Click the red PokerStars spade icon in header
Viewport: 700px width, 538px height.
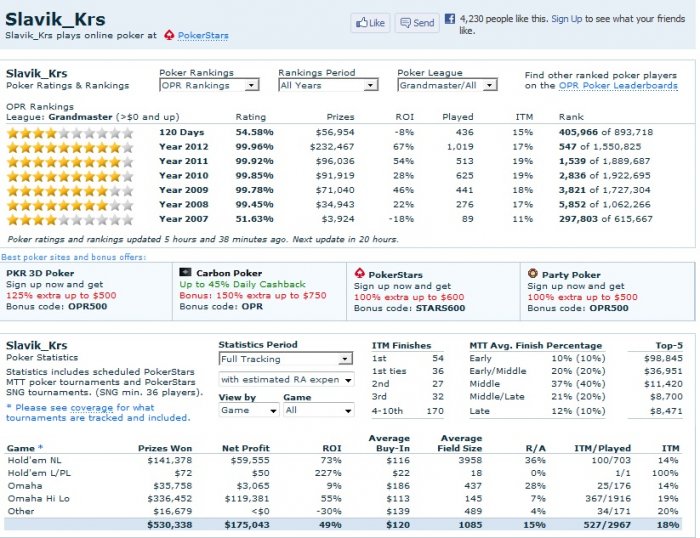pyautogui.click(x=169, y=35)
